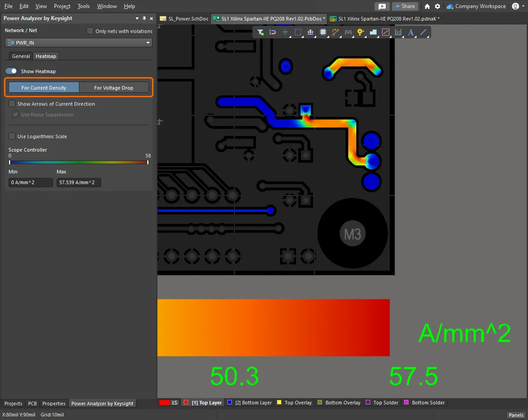Viewport: 528px width, 420px height.
Task: Select the rectangle selection tool
Action: [298, 32]
